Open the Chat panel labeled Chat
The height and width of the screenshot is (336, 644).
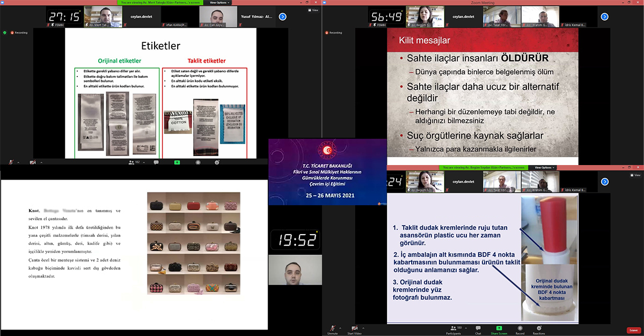[478, 328]
